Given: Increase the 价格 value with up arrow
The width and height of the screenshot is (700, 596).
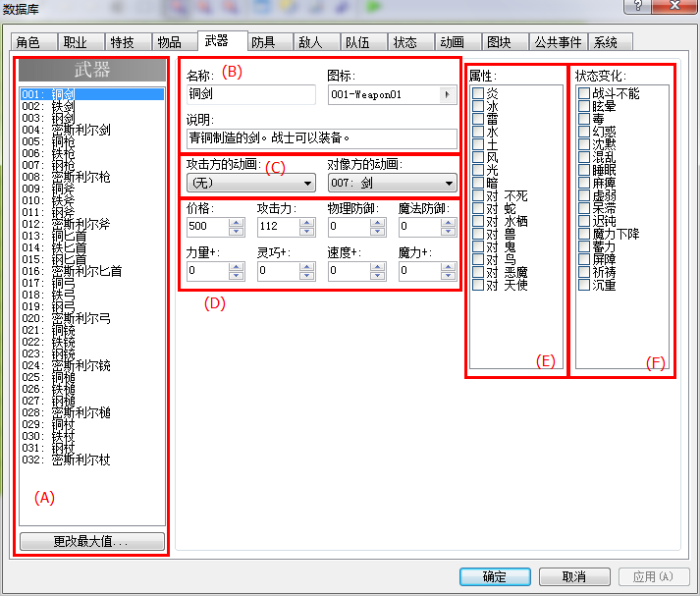Looking at the screenshot, I should (237, 222).
